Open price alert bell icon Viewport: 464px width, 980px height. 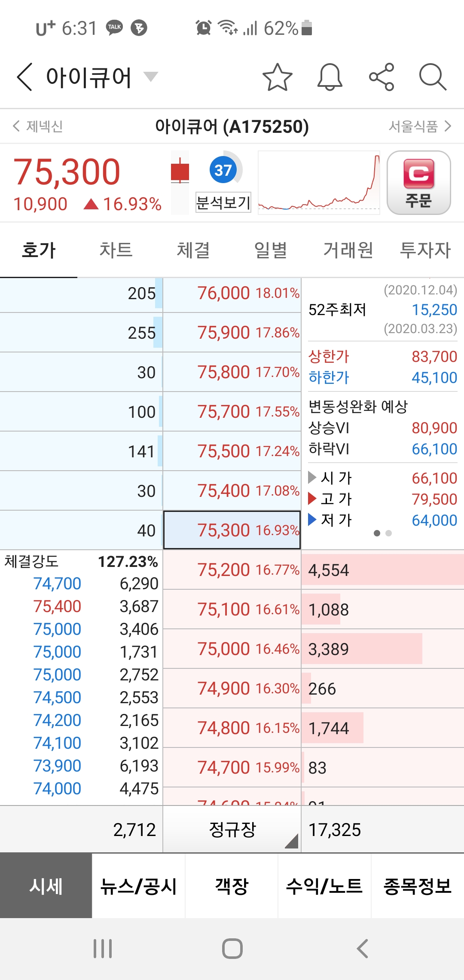point(330,77)
